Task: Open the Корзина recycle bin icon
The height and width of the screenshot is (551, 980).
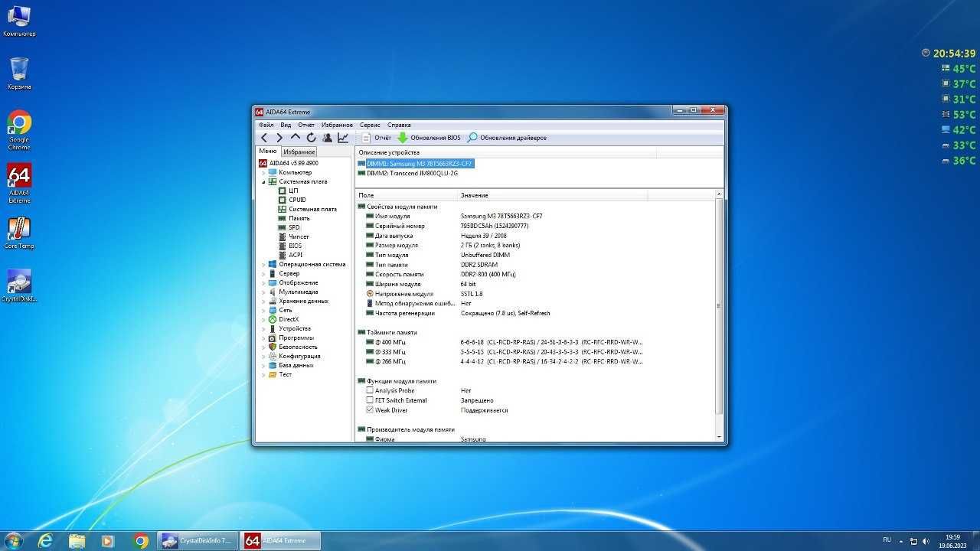Action: tap(19, 73)
